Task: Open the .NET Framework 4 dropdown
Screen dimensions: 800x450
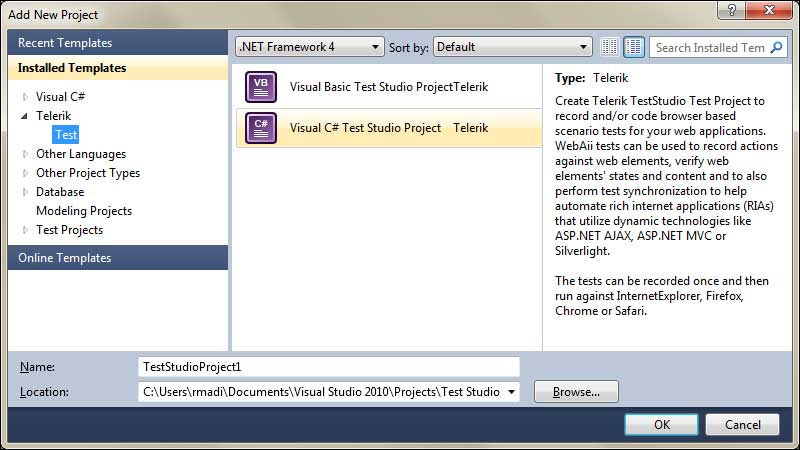Action: point(309,47)
